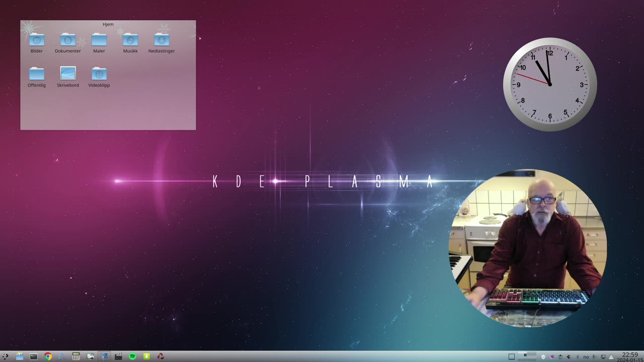The height and width of the screenshot is (362, 644).
Task: Click the green download arrow taskbar icon
Action: click(146, 356)
